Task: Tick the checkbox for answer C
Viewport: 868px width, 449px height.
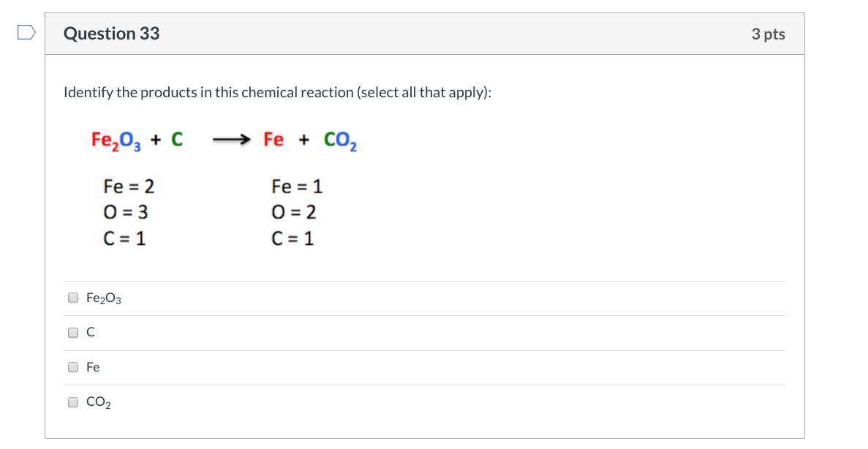Action: (x=73, y=333)
